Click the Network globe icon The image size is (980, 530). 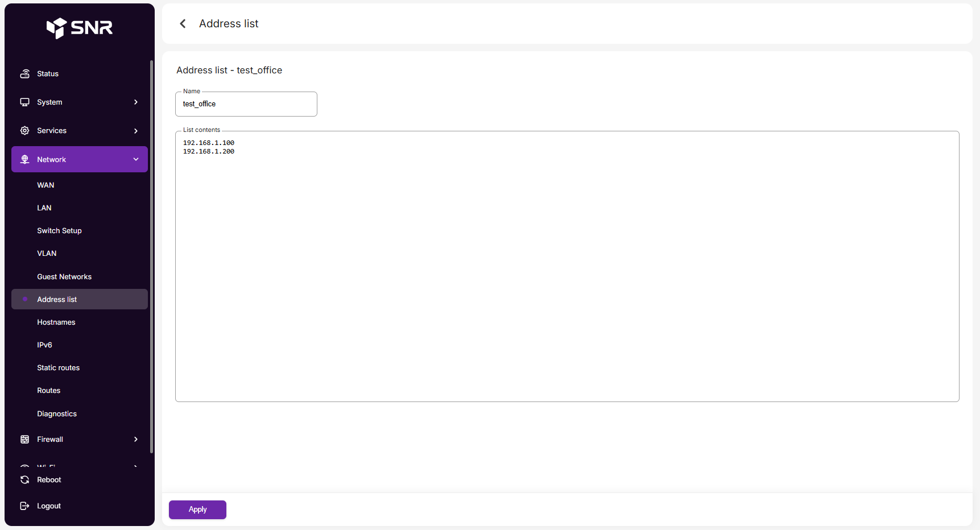[x=25, y=160]
